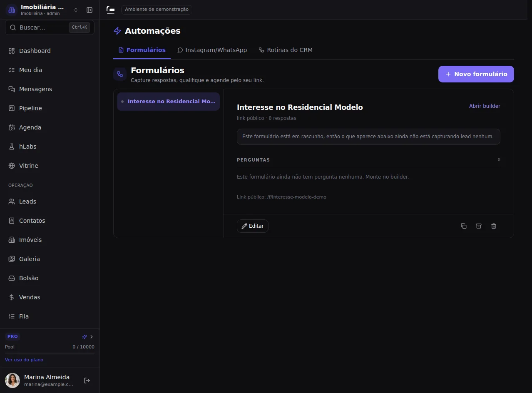The width and height of the screenshot is (532, 393).
Task: Click the public link text /f/interesse-modelo-demo
Action: tap(297, 197)
